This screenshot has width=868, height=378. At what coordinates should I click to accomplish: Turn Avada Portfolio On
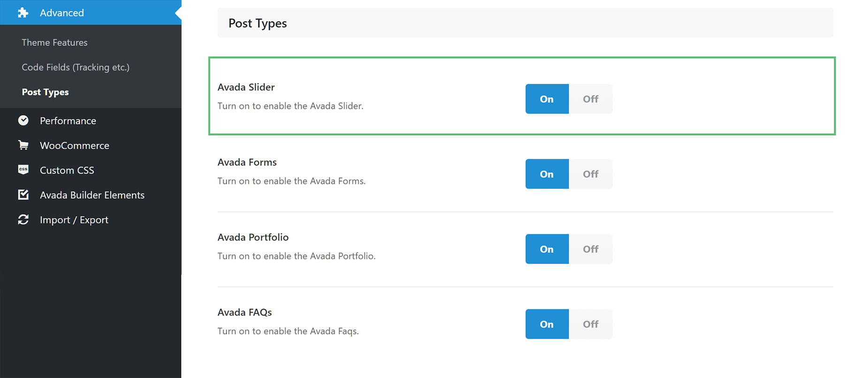[547, 249]
